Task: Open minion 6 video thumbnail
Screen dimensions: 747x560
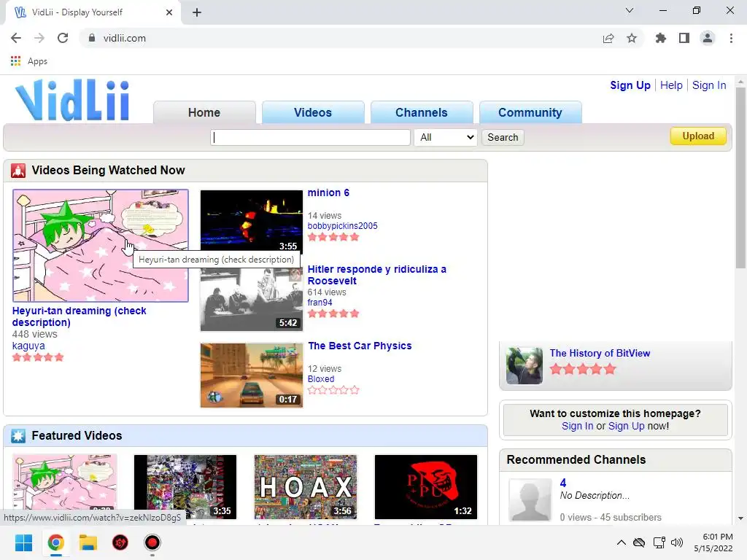Action: click(252, 222)
